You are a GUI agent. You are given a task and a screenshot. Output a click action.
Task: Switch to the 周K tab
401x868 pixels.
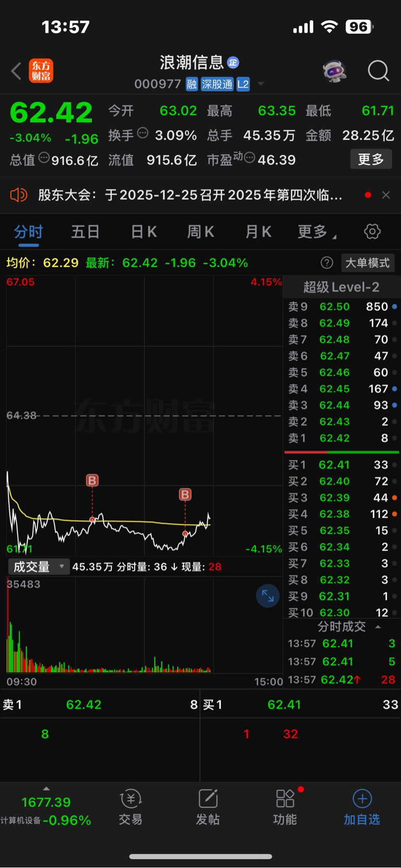(x=200, y=232)
